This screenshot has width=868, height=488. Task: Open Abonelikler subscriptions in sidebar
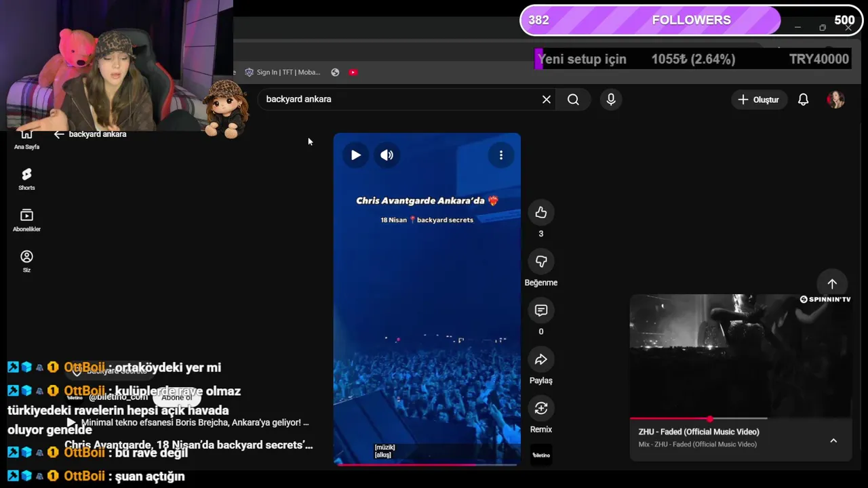pyautogui.click(x=26, y=220)
